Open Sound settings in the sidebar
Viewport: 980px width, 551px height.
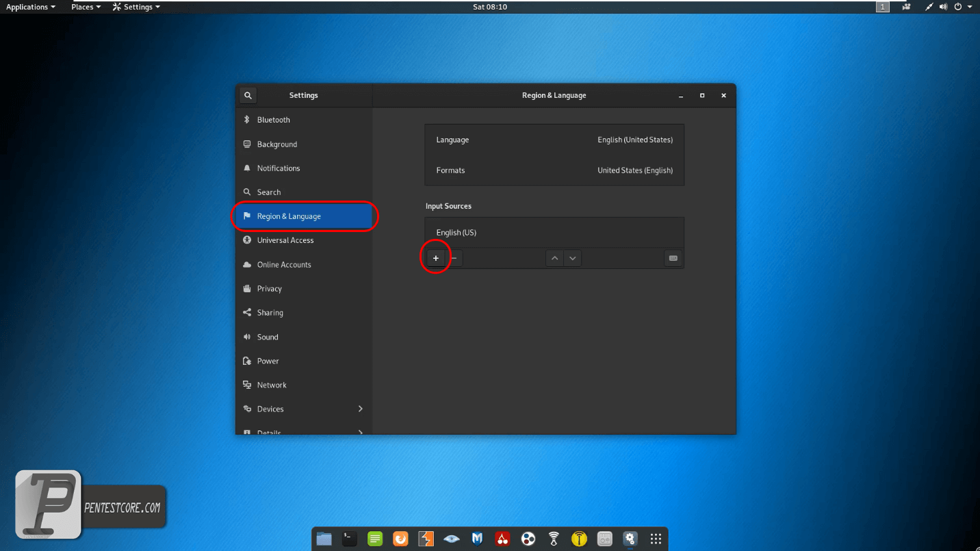(x=304, y=337)
